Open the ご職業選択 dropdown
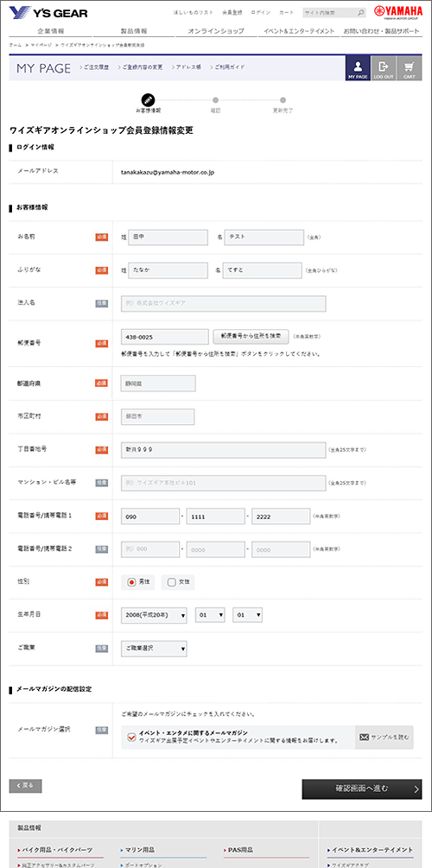This screenshot has height=868, width=432. tap(154, 649)
